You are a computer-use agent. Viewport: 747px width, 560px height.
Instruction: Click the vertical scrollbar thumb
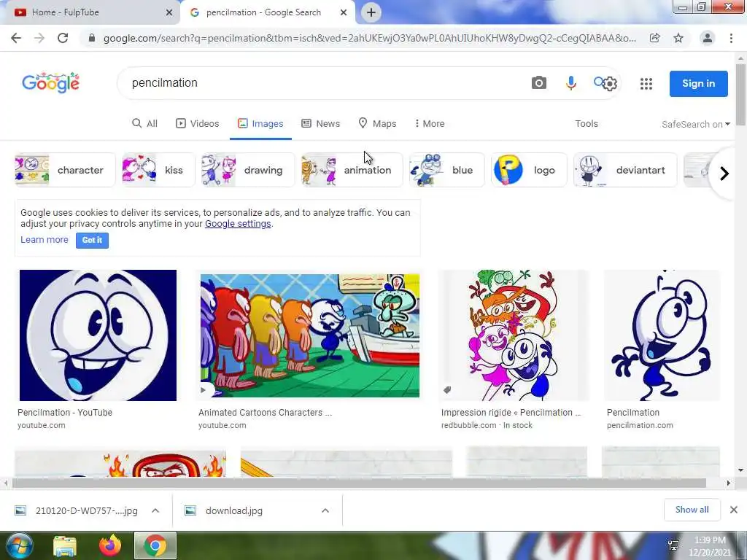[x=740, y=94]
